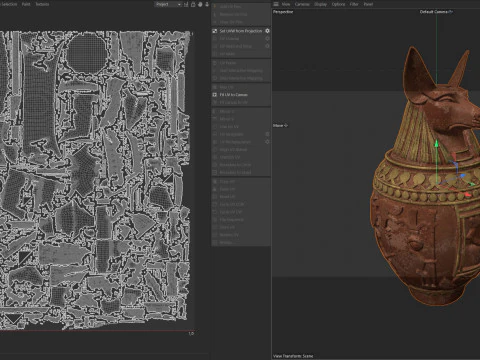Screen dimensions: 480x360
Task: Click the Move tool indicator in viewport
Action: [x=280, y=126]
